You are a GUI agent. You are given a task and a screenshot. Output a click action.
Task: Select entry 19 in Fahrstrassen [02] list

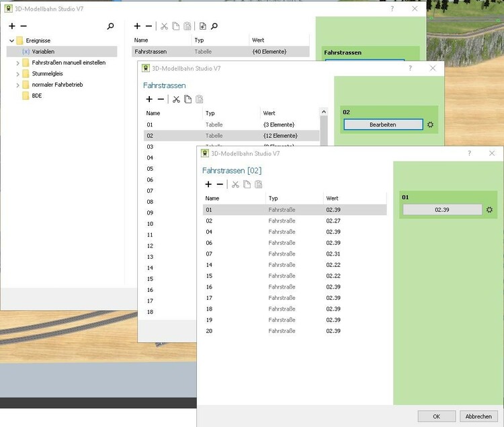(x=294, y=320)
